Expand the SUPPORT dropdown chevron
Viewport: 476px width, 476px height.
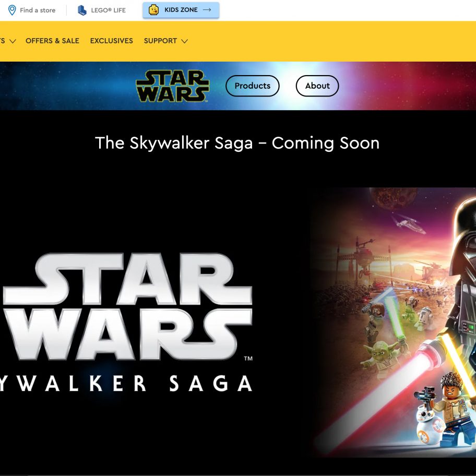(185, 41)
